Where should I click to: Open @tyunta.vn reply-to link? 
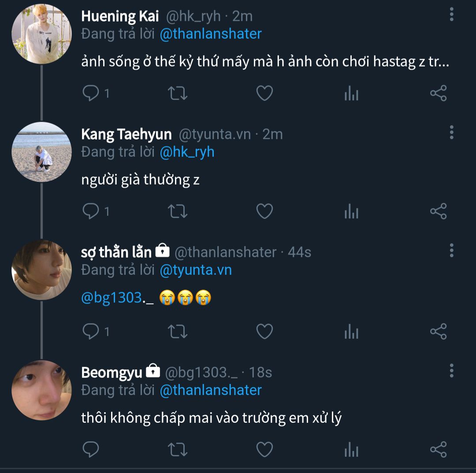(196, 270)
